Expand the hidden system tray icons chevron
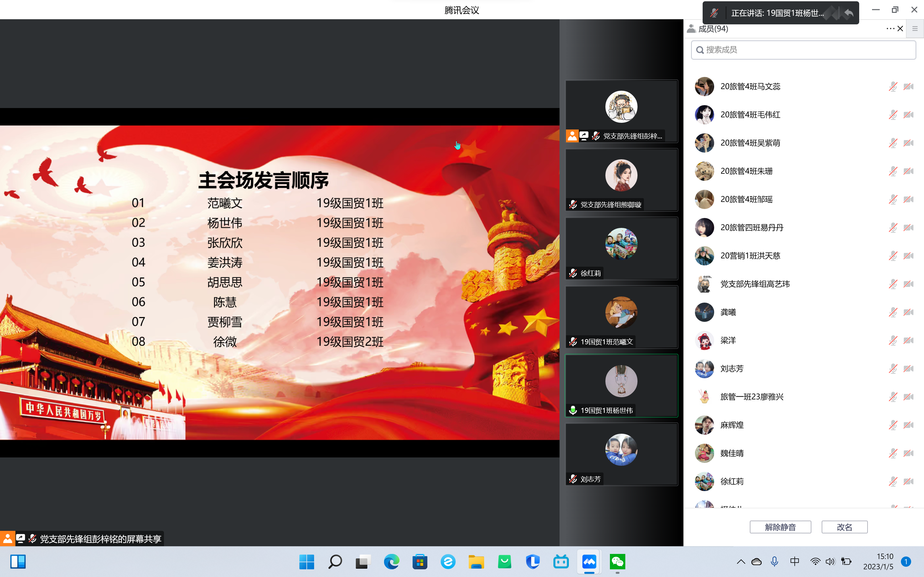Image resolution: width=924 pixels, height=577 pixels. coord(741,562)
